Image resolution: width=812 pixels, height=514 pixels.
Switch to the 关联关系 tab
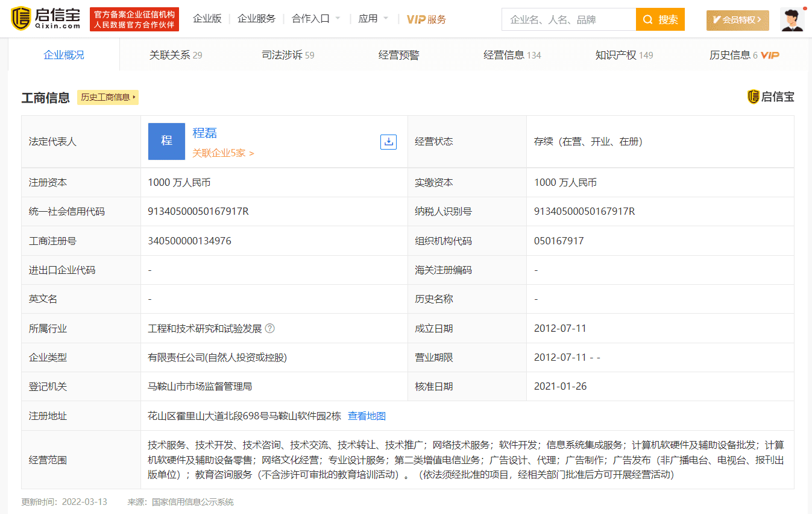[175, 55]
